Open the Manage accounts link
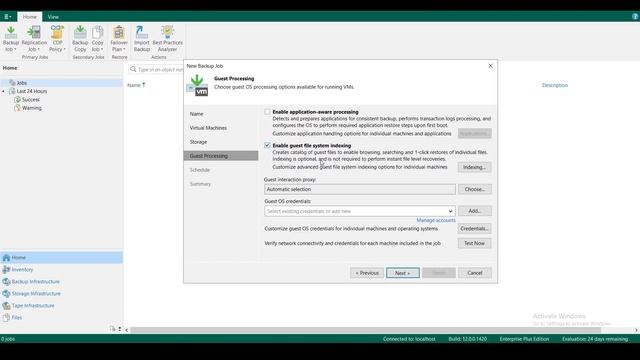Screen dimensions: 640x360 tap(436, 220)
